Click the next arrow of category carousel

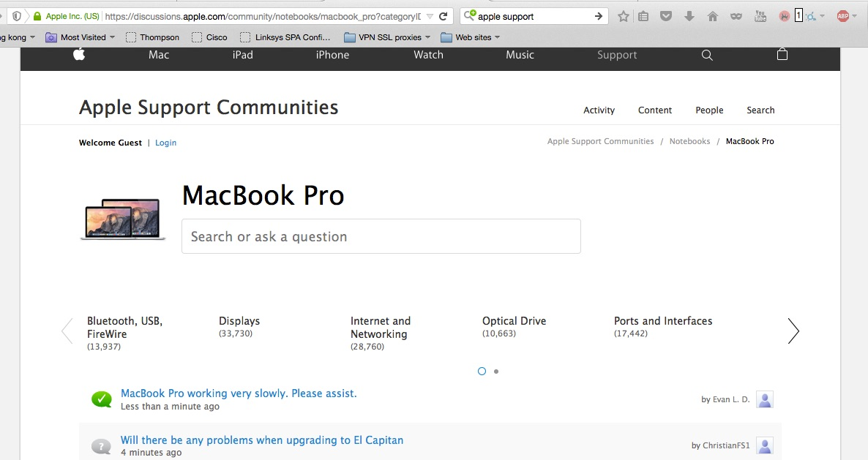point(793,331)
